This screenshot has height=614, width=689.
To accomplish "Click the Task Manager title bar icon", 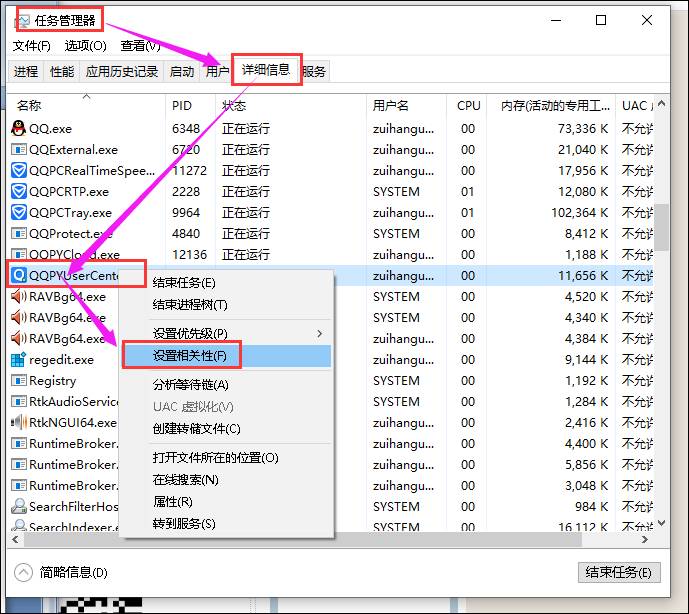I will (23, 21).
